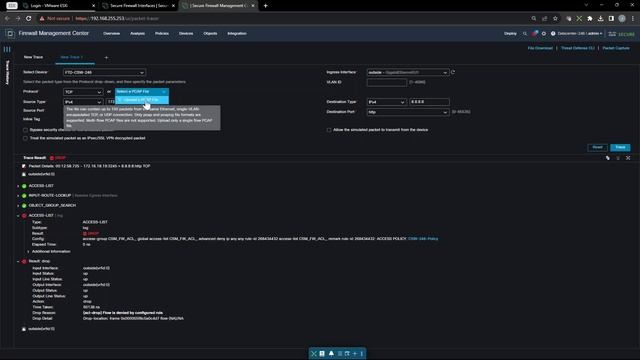
Task: Click the Packet Details edit icon
Action: point(24,166)
